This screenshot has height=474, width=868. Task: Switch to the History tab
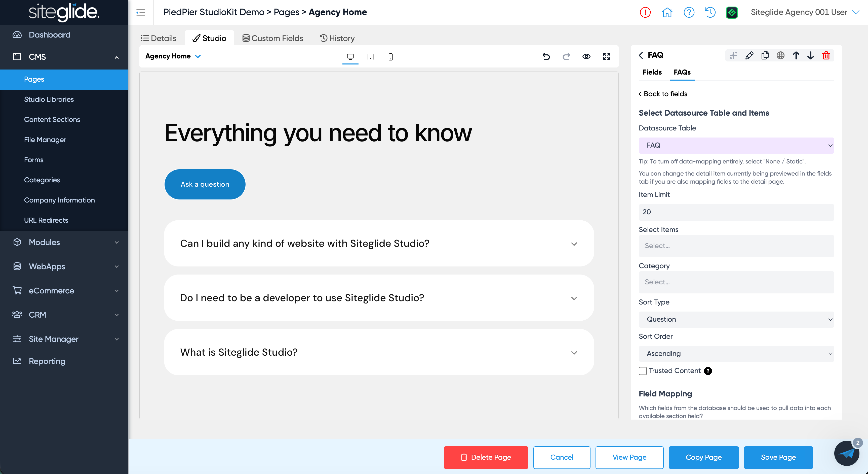[x=337, y=38]
